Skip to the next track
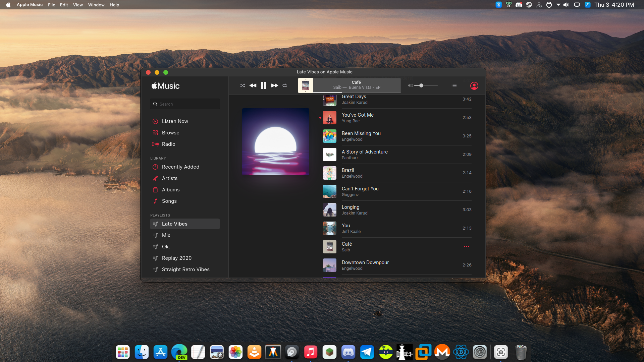 (x=275, y=86)
